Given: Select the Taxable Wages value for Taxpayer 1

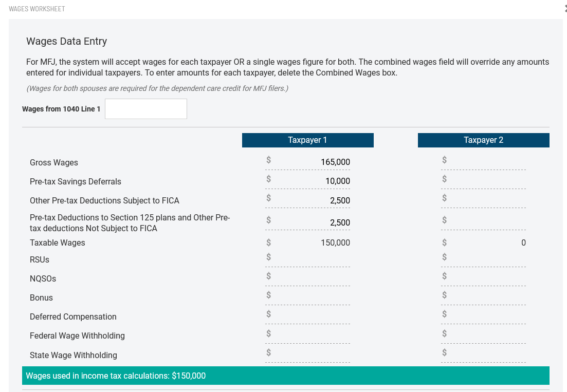Looking at the screenshot, I should coord(307,242).
